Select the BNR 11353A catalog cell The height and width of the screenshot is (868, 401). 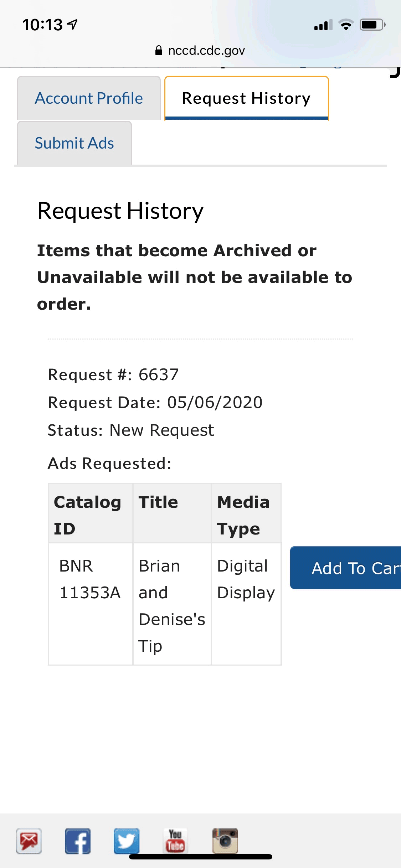[90, 579]
